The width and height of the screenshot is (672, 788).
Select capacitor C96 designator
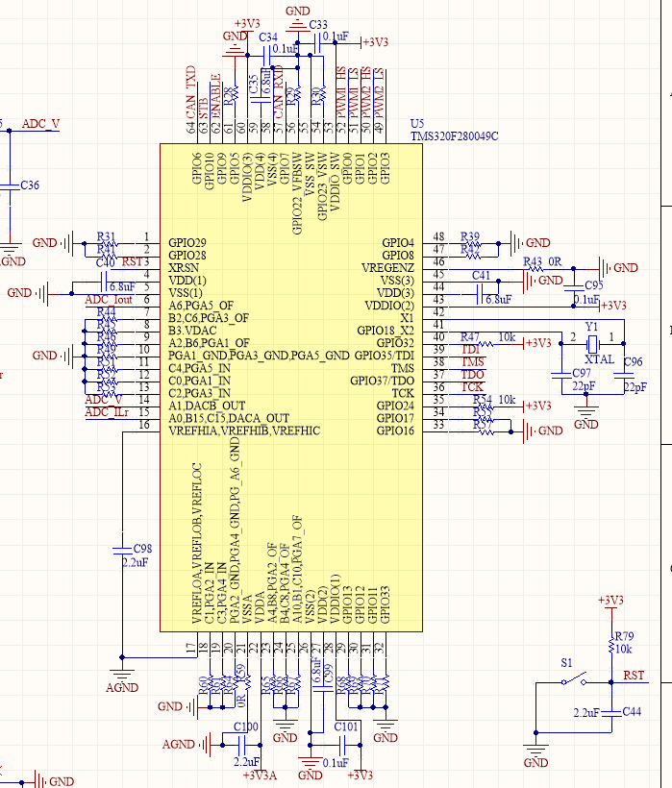click(633, 362)
